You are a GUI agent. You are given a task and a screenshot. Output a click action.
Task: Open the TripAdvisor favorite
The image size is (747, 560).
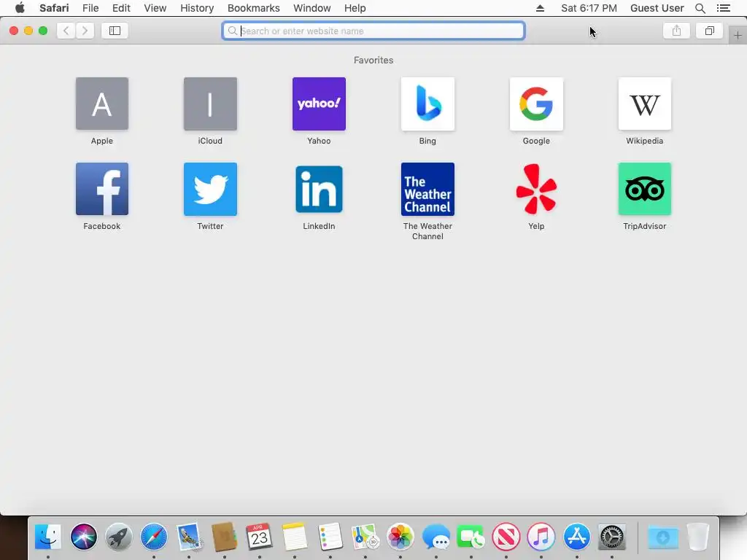(645, 189)
